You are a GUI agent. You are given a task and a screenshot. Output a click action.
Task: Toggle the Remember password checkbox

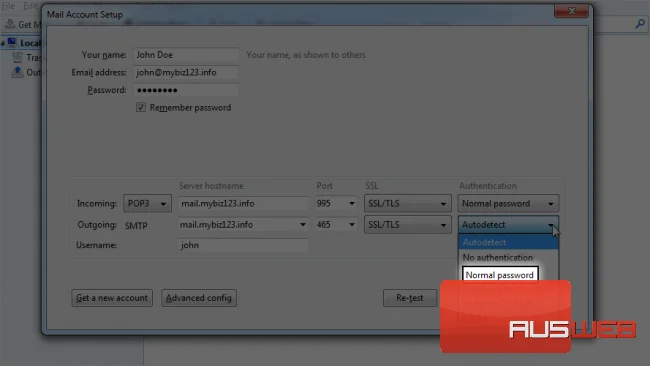pyautogui.click(x=141, y=108)
